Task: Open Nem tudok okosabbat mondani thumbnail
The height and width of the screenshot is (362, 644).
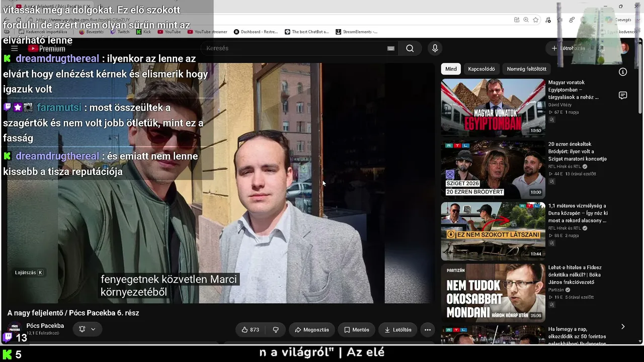Action: (493, 293)
